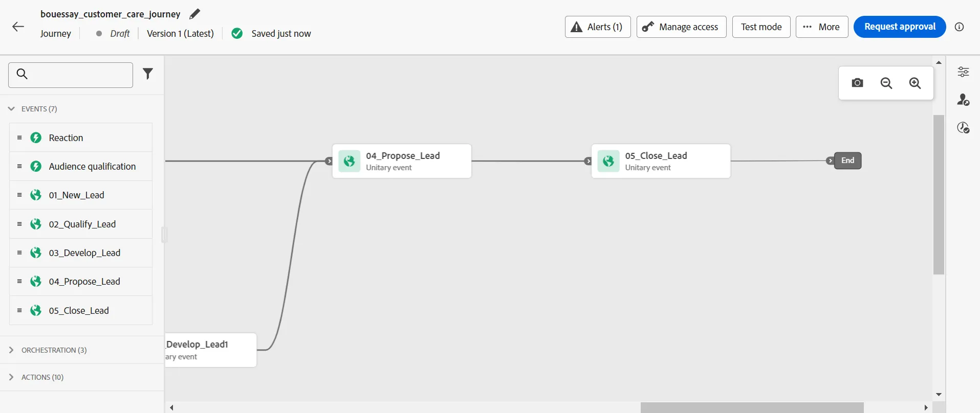
Task: Grab the drag handle beside 05_Close_Lead
Action: 19,310
